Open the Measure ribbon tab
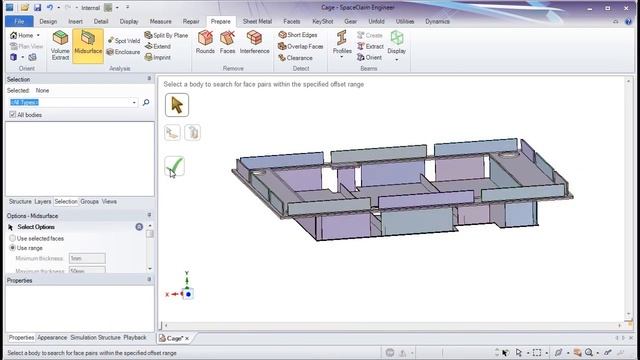The width and height of the screenshot is (640, 360). point(160,21)
